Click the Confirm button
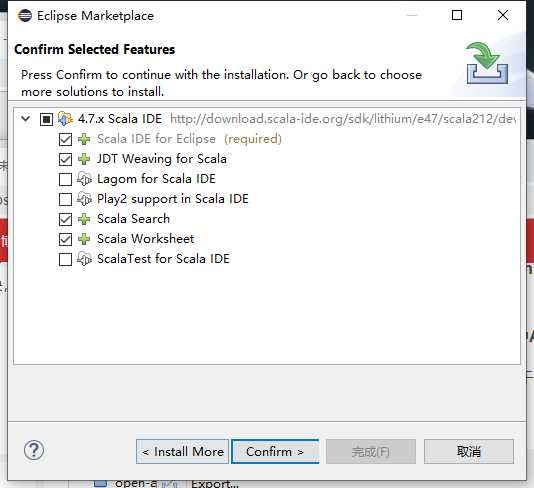Screen dimensions: 534x488 275,452
